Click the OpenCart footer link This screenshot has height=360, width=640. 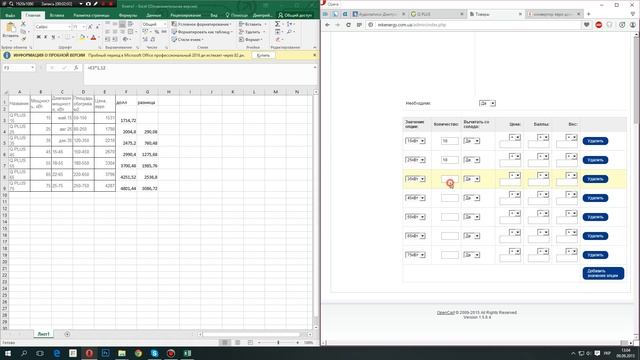(x=445, y=312)
